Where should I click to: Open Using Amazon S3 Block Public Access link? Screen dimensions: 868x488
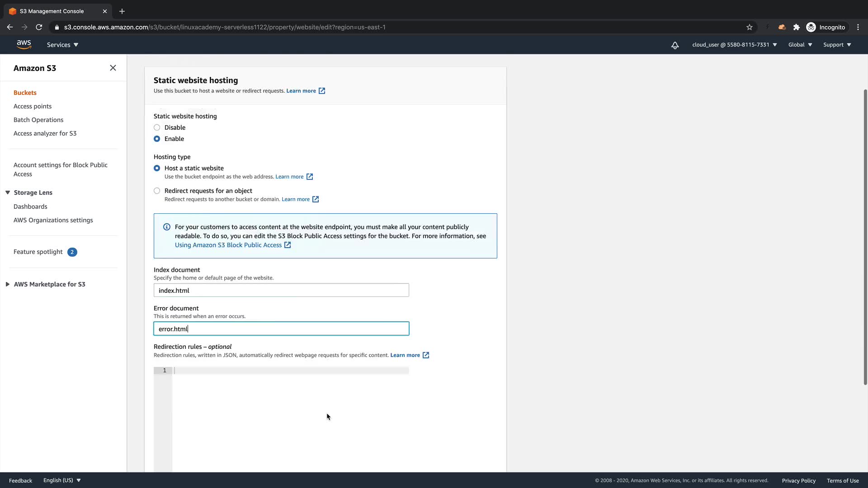coord(228,245)
